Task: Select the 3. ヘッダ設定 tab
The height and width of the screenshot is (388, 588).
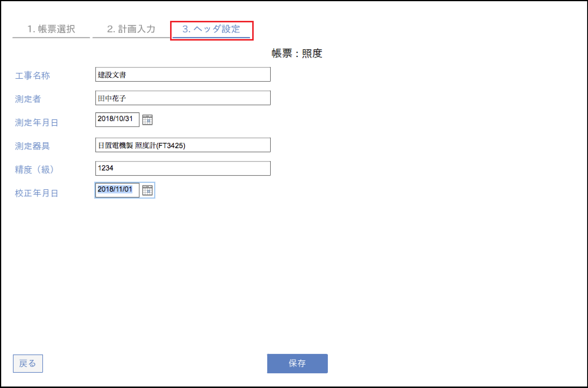Action: 211,29
